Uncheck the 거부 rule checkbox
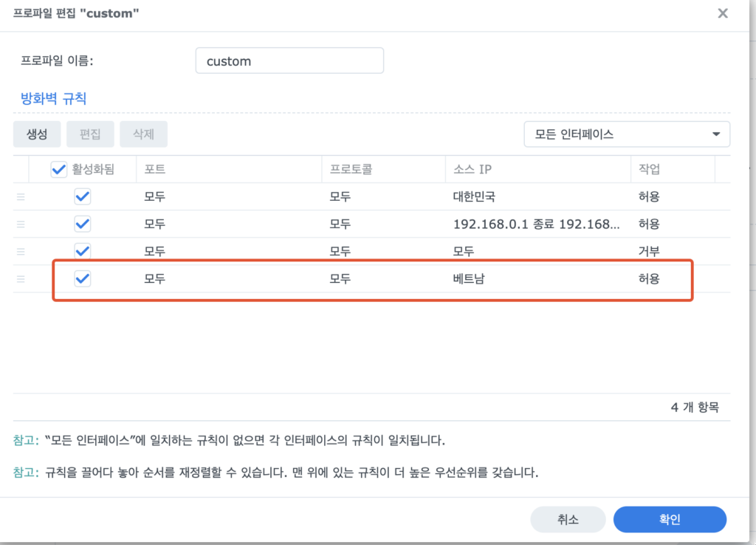 point(83,251)
